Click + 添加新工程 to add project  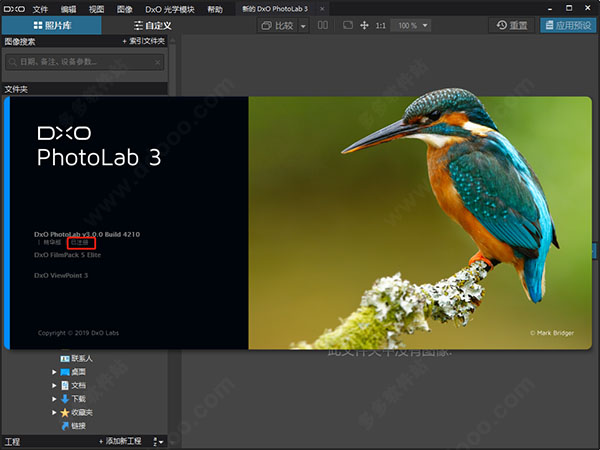120,441
